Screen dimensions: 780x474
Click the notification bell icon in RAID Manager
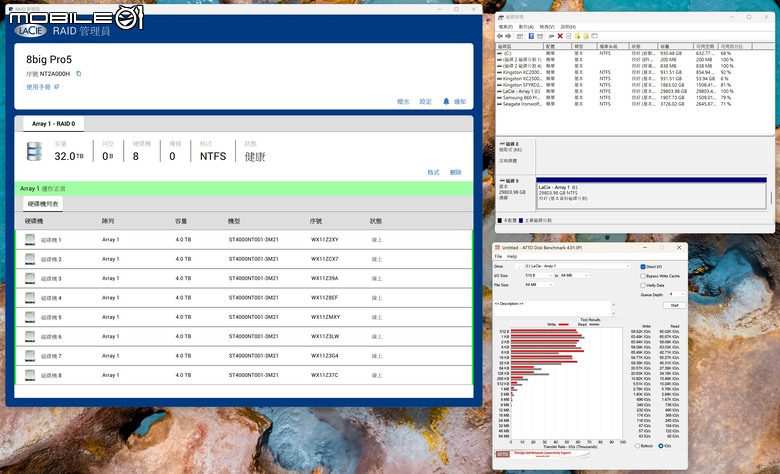[446, 101]
